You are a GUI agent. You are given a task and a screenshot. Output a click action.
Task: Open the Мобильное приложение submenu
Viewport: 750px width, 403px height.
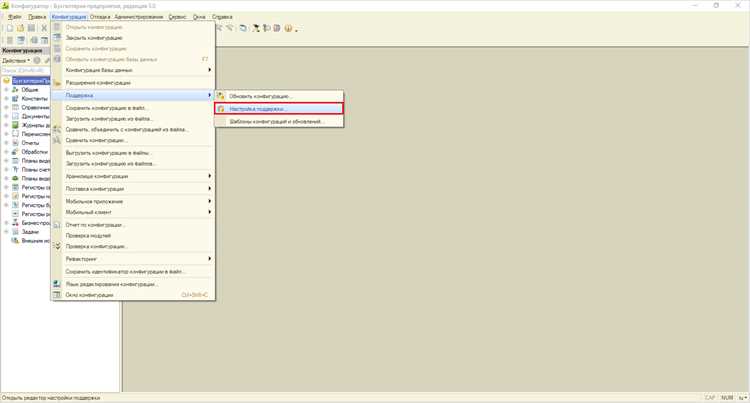point(133,201)
